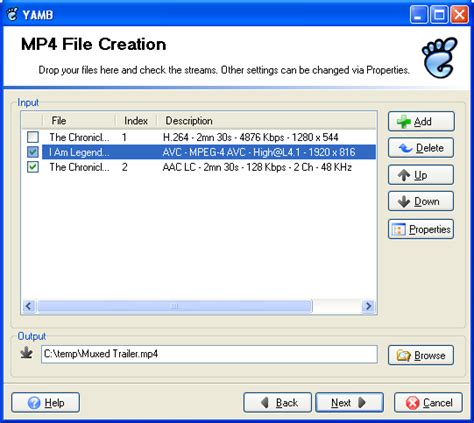The height and width of the screenshot is (423, 474).
Task: Browse for the output file location
Action: [421, 355]
